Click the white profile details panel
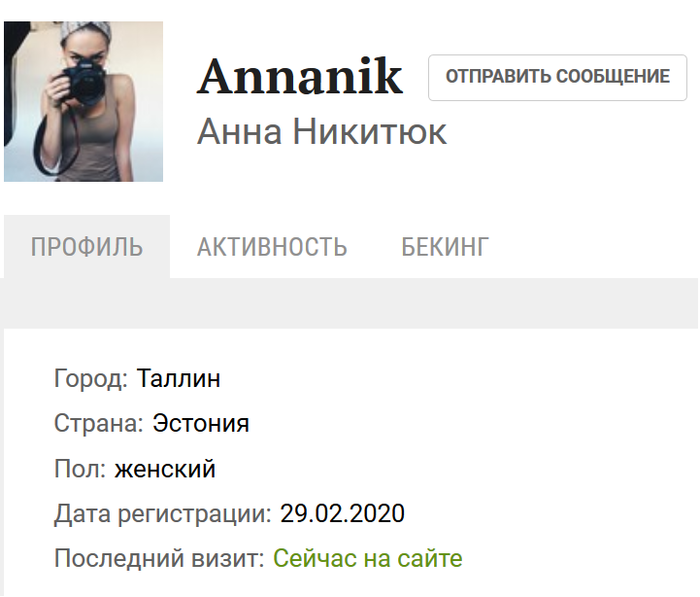The image size is (700, 597). click(351, 463)
